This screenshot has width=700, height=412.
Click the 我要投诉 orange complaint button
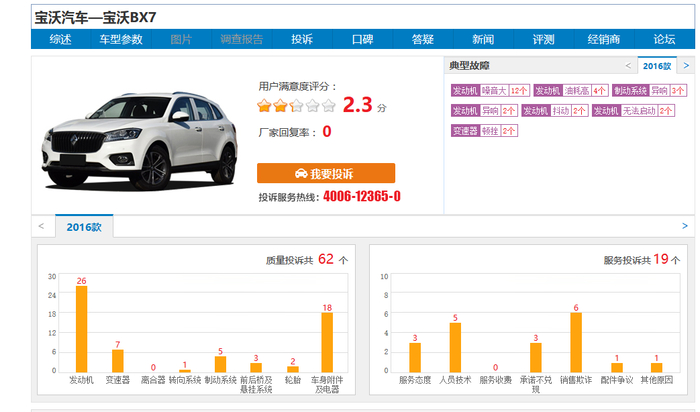tap(326, 173)
